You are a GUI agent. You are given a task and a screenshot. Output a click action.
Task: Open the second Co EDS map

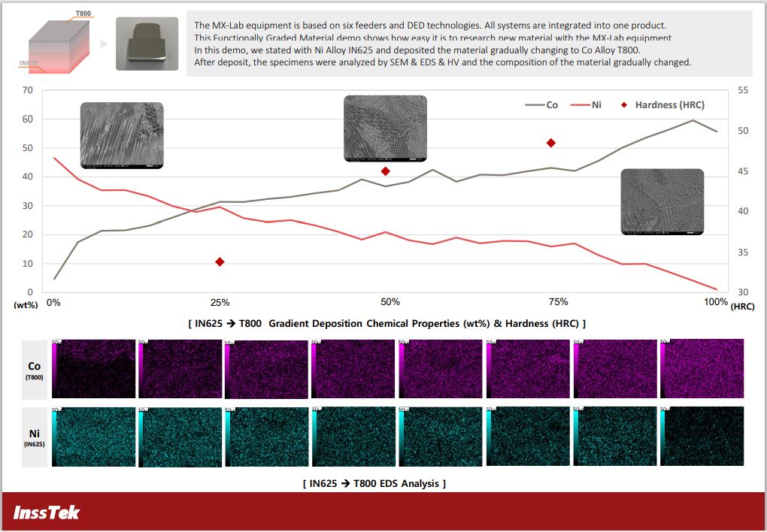click(180, 369)
